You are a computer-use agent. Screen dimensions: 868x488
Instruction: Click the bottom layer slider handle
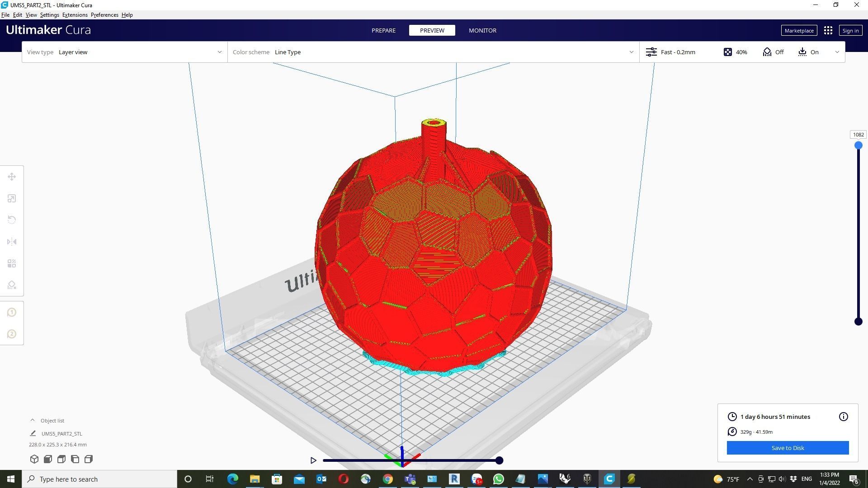[858, 322]
